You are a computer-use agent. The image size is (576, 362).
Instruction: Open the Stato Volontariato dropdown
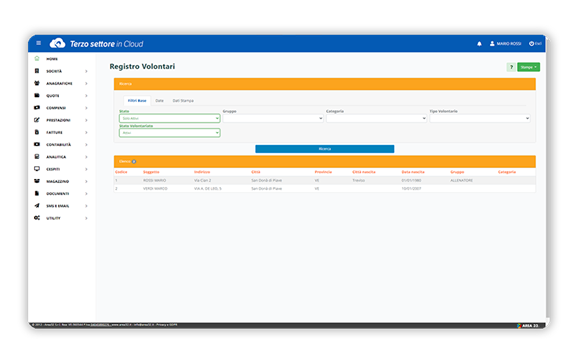click(170, 133)
